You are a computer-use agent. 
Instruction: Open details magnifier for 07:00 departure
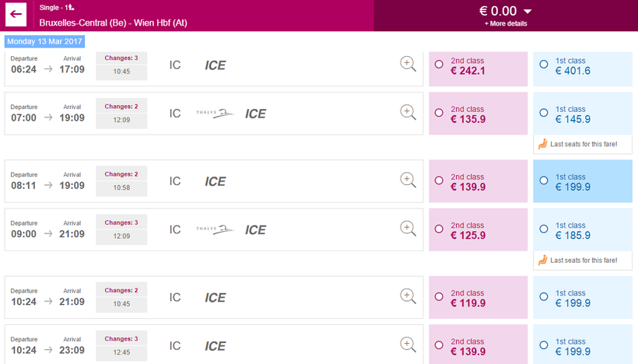[x=408, y=113]
